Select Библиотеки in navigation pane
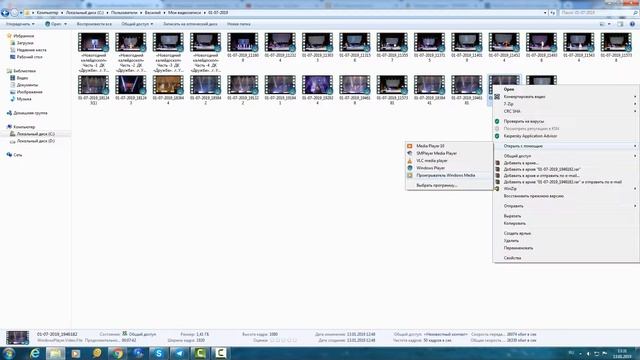 coord(24,71)
